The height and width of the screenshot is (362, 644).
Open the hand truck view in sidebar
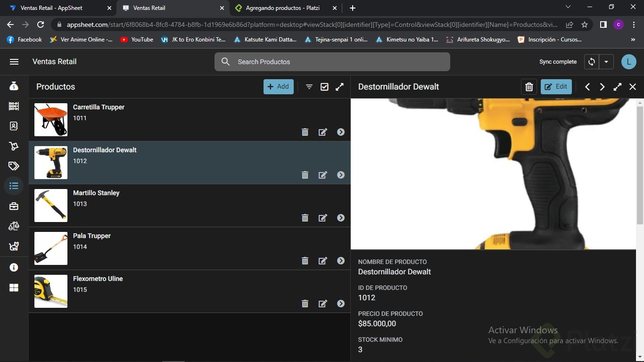[14, 146]
